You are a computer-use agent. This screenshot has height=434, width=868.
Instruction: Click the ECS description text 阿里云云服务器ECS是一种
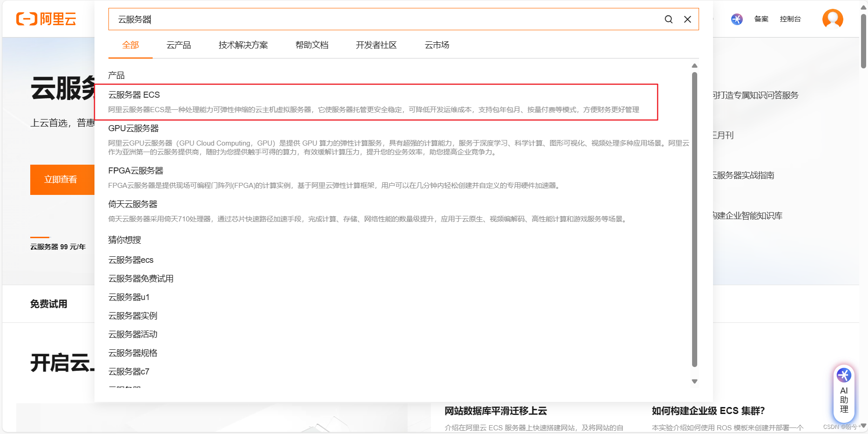click(374, 110)
